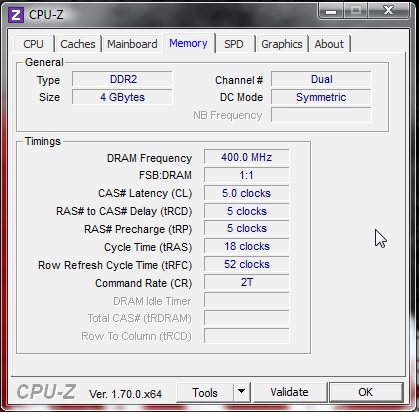Click the Cycle Time (tRAS) label

(x=148, y=247)
